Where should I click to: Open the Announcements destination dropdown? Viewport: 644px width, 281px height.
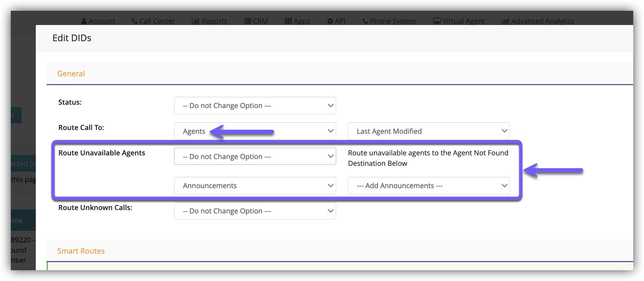tap(255, 186)
